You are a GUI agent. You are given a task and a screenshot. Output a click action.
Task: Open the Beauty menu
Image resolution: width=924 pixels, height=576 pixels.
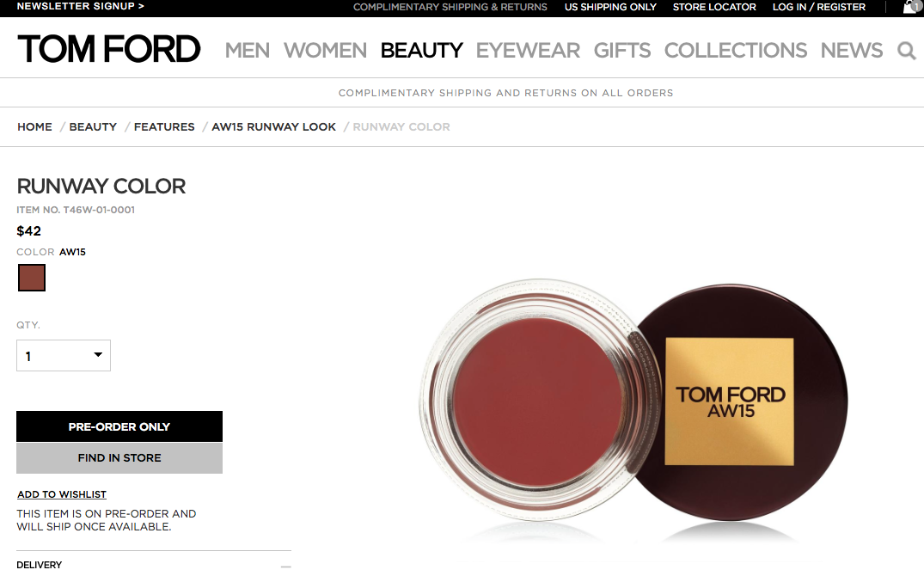(422, 51)
